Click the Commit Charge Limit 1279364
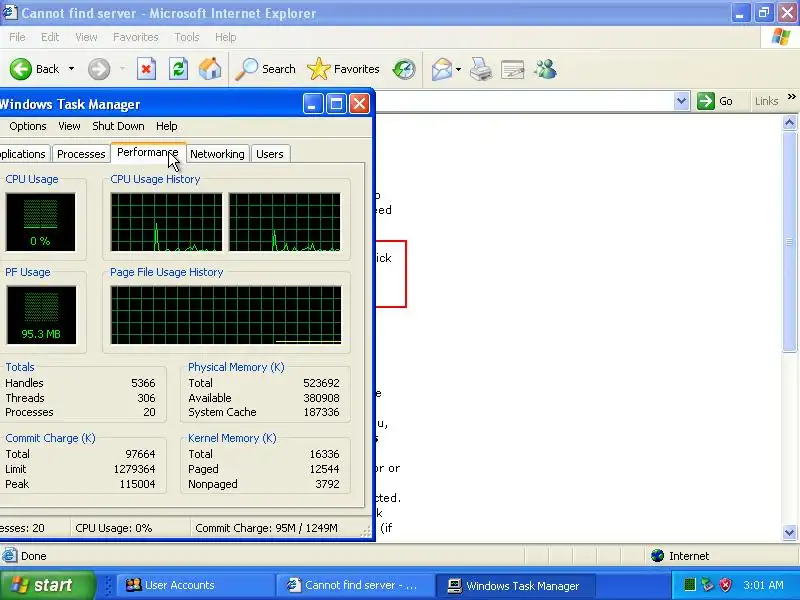The height and width of the screenshot is (600, 800). coord(134,469)
